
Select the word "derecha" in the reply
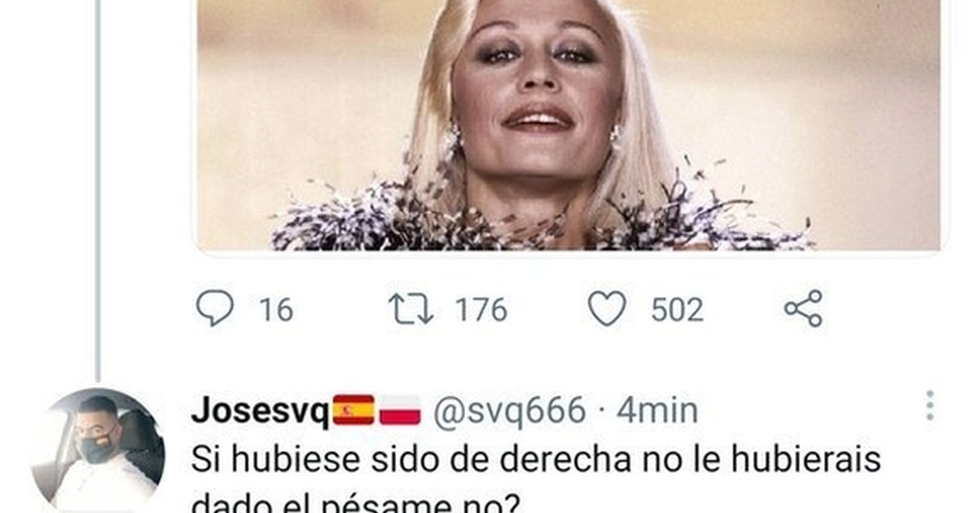[565, 460]
